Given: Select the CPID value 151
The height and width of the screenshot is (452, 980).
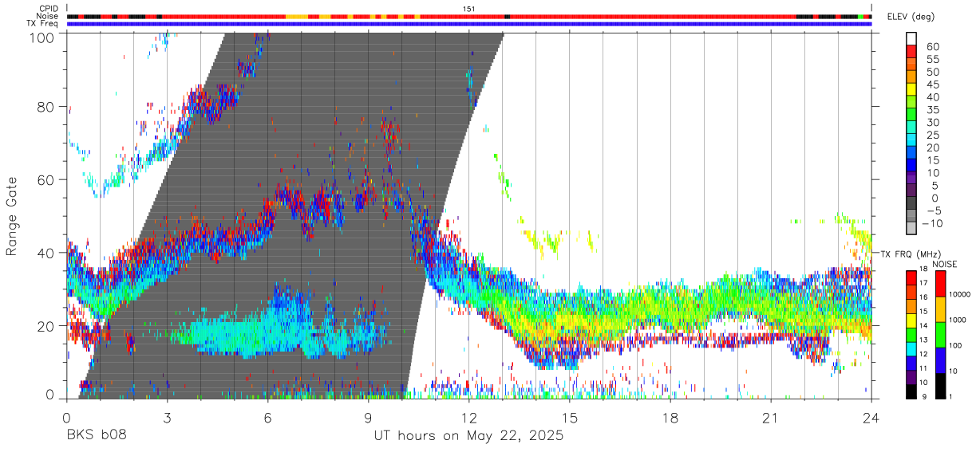Looking at the screenshot, I should [x=469, y=9].
